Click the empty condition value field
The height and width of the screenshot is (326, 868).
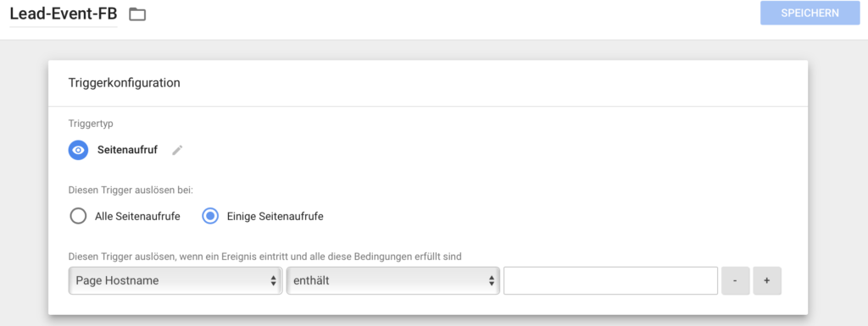[610, 280]
